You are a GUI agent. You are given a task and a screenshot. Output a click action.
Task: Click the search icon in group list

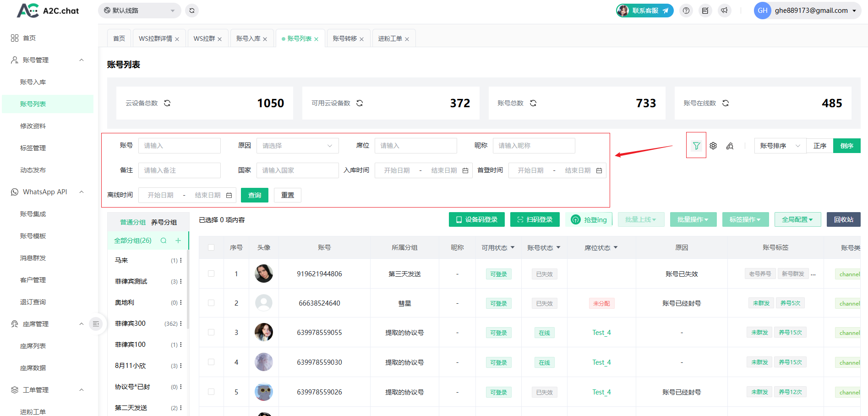click(164, 241)
